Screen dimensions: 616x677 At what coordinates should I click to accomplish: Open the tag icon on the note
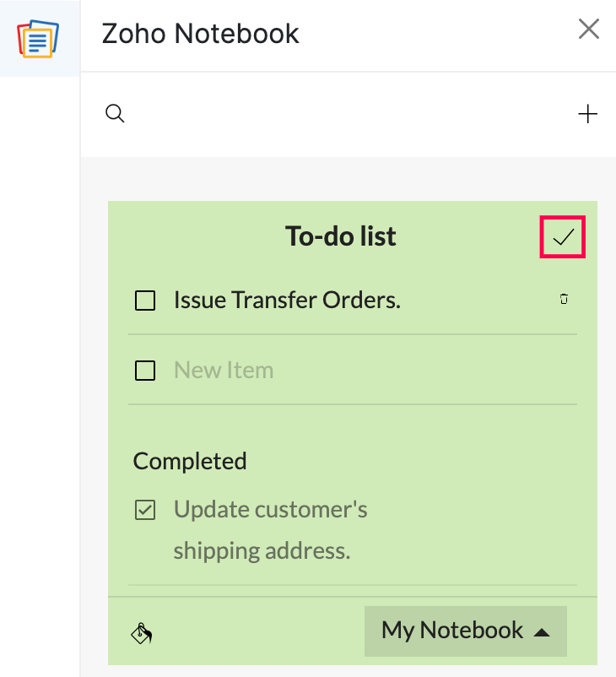point(141,631)
